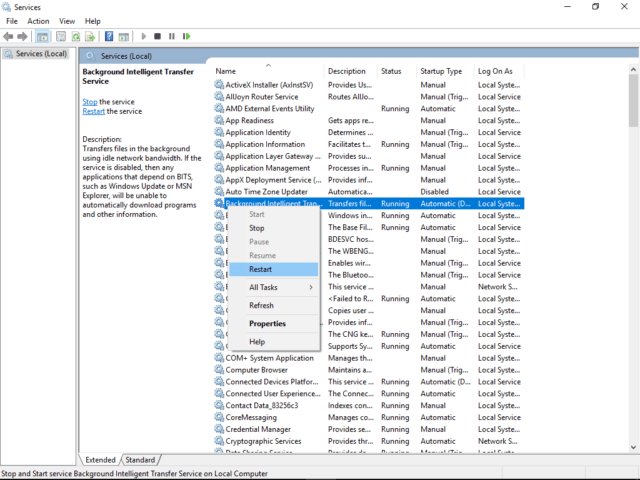The width and height of the screenshot is (640, 480).
Task: Choose Properties in the context menu
Action: coord(273,323)
